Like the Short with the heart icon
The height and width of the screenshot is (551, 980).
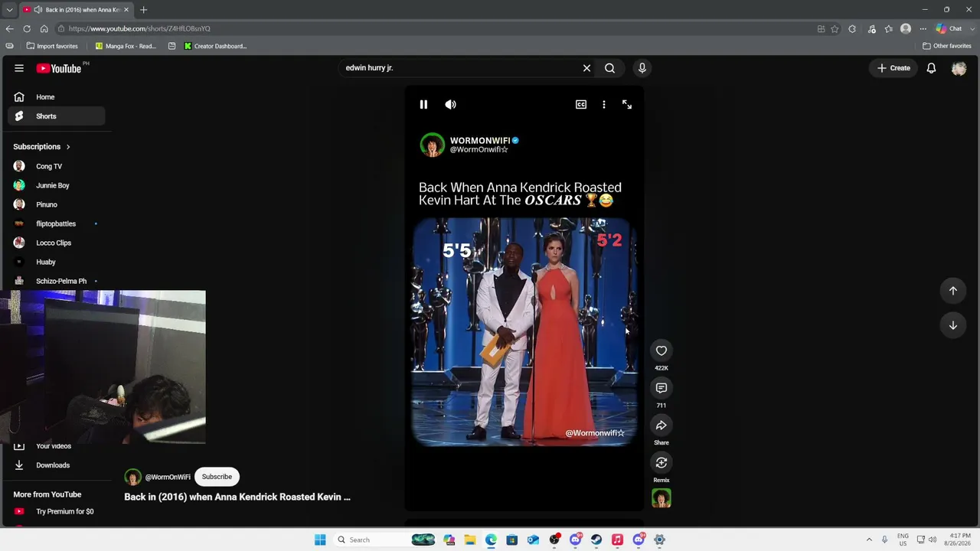click(661, 350)
